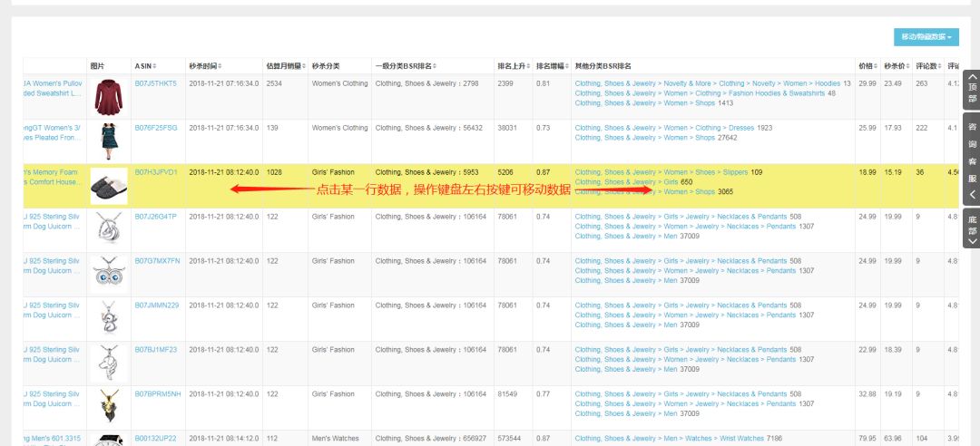
Task: Sort by 排名上升 column sort icon
Action: point(528,66)
